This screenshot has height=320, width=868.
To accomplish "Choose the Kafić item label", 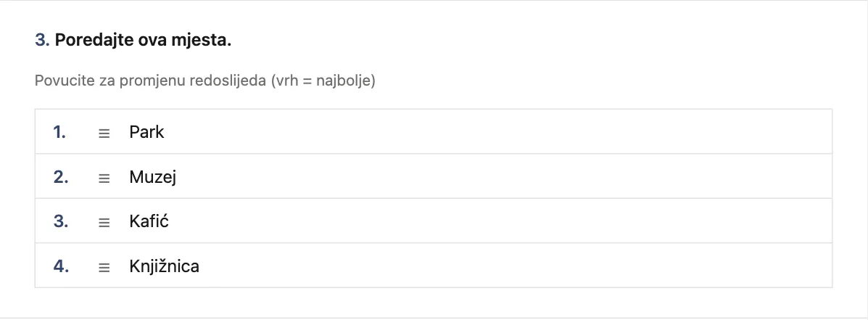I will pos(149,221).
